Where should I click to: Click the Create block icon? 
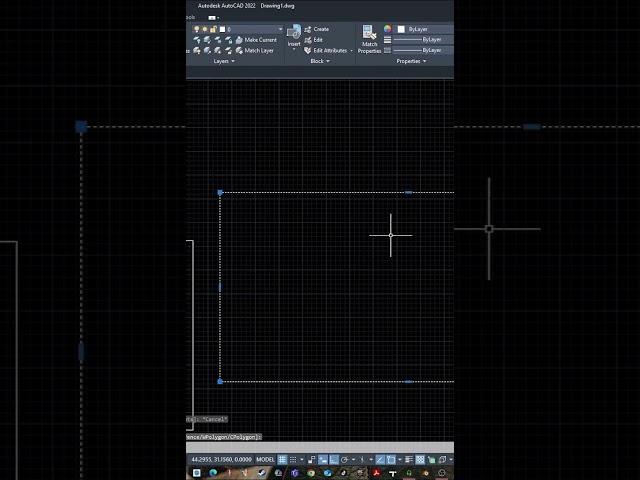[308, 29]
